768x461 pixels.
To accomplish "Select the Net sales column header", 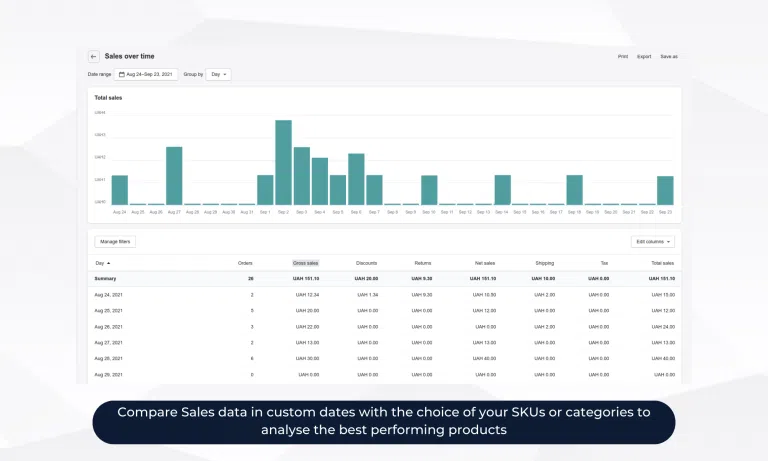I will [x=485, y=263].
